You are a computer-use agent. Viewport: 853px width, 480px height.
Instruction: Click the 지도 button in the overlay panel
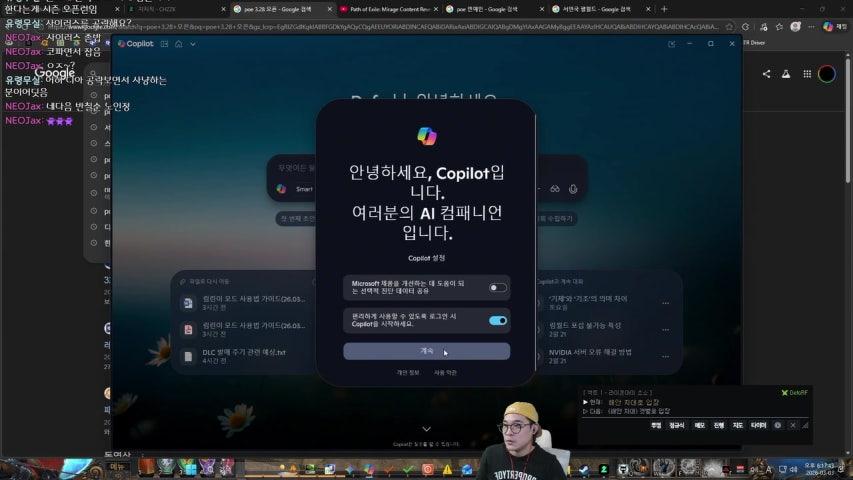coord(738,426)
